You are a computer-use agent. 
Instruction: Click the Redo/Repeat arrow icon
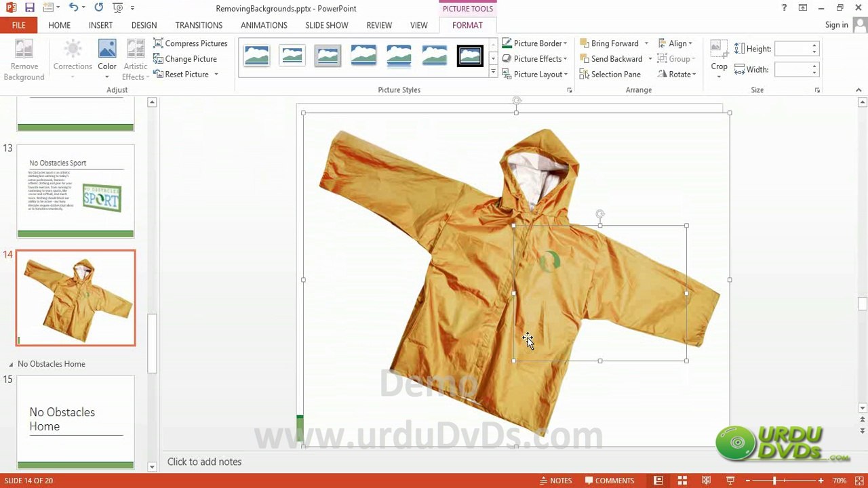coord(99,8)
